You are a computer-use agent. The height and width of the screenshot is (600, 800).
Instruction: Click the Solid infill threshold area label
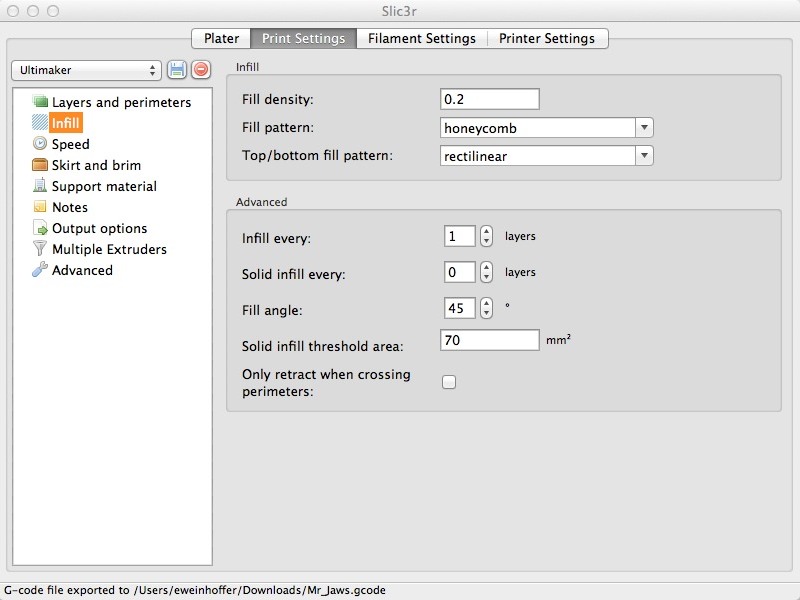pyautogui.click(x=322, y=346)
